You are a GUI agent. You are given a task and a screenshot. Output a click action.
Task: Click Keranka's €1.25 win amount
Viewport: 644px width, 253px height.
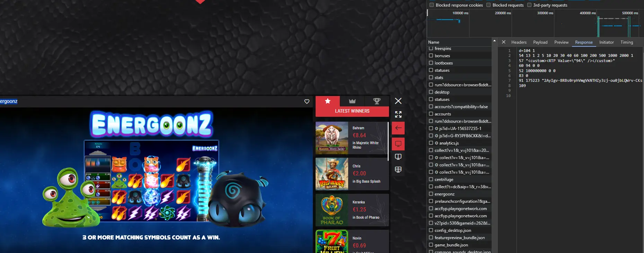point(359,210)
